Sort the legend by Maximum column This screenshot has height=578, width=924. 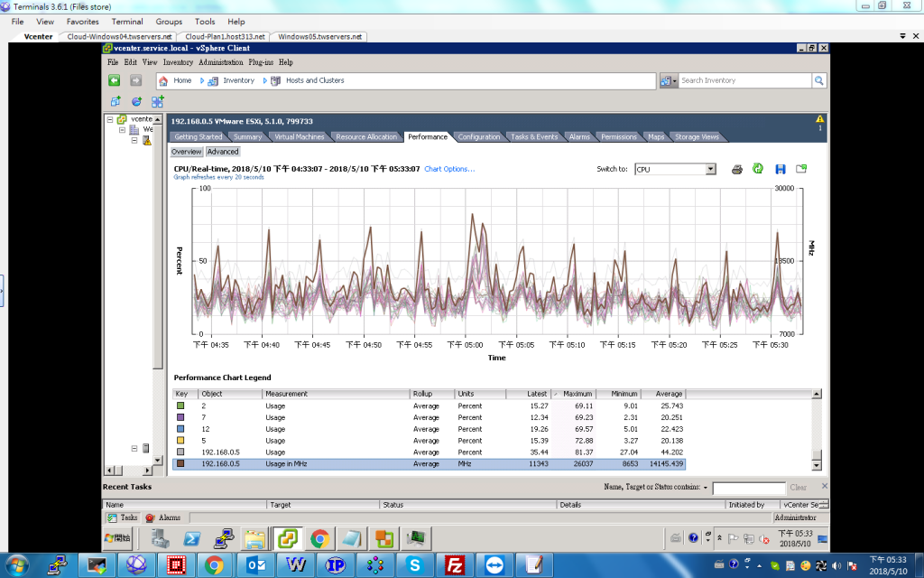(573, 394)
